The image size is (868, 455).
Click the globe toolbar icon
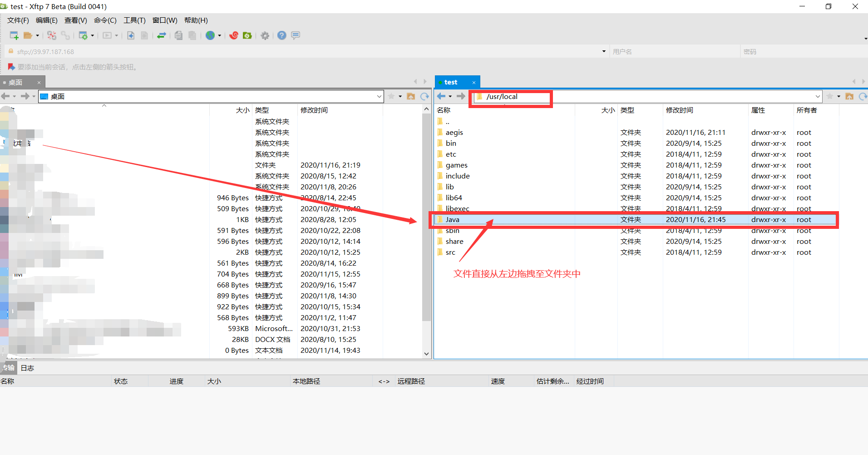point(210,35)
